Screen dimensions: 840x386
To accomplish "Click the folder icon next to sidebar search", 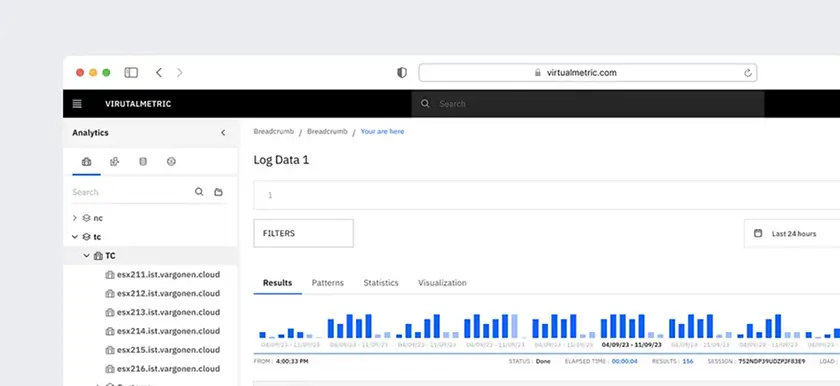I will (219, 192).
